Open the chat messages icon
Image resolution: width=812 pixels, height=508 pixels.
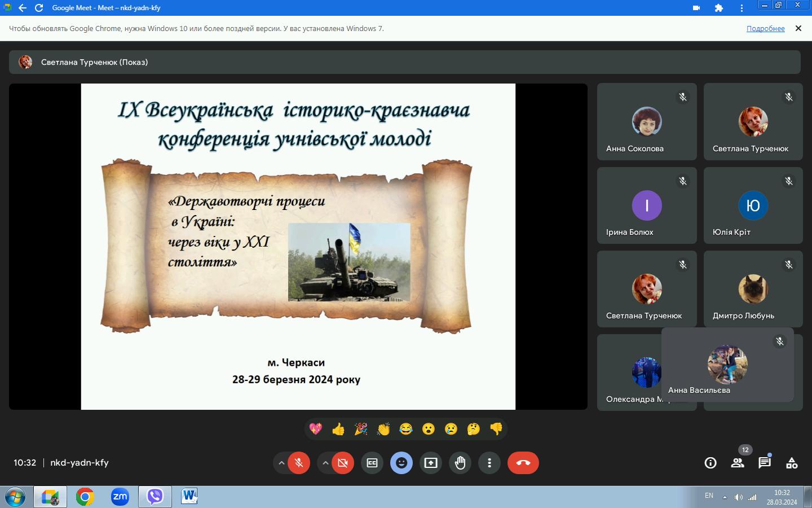click(765, 463)
